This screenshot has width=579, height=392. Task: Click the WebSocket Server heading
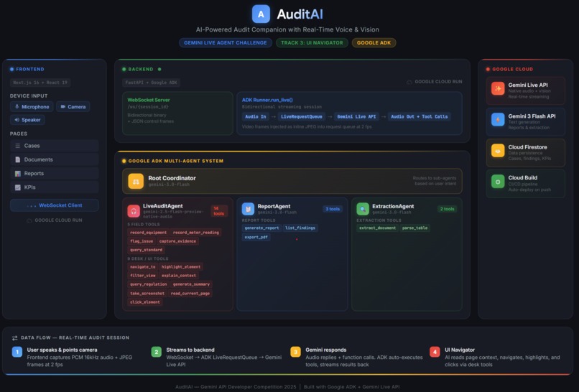(149, 100)
